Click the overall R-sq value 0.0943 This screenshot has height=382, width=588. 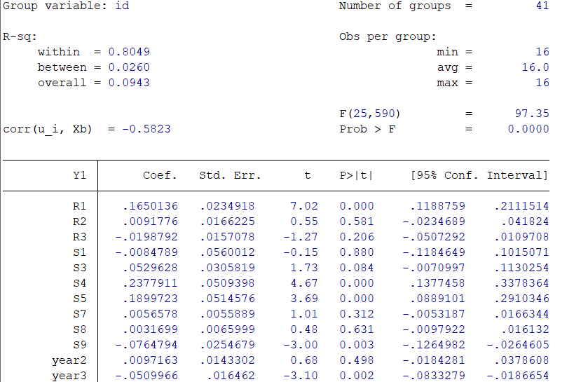[129, 83]
